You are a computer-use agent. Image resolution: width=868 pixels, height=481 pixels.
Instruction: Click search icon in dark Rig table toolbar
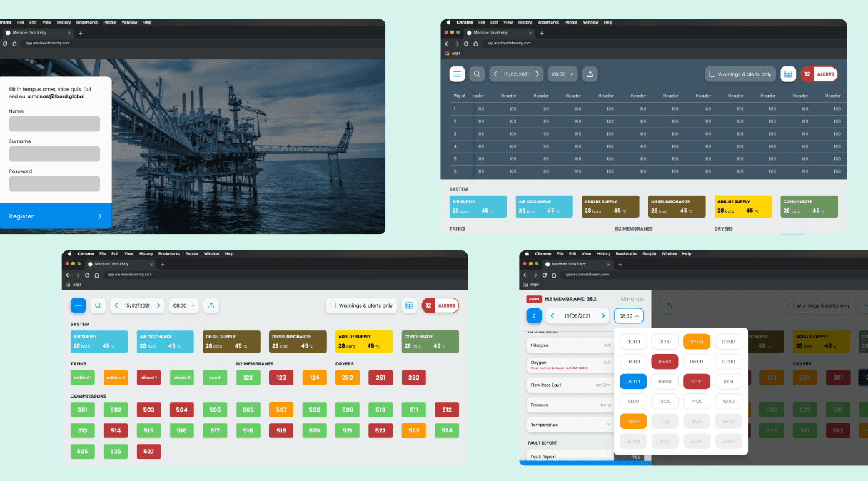[x=477, y=74]
